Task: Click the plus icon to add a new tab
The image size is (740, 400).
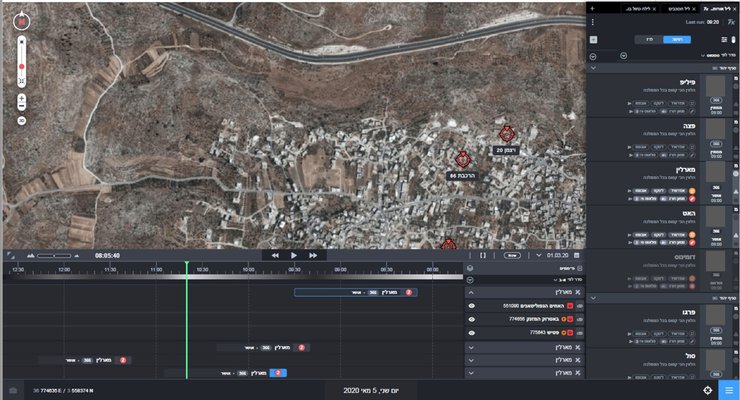Action: [x=593, y=7]
